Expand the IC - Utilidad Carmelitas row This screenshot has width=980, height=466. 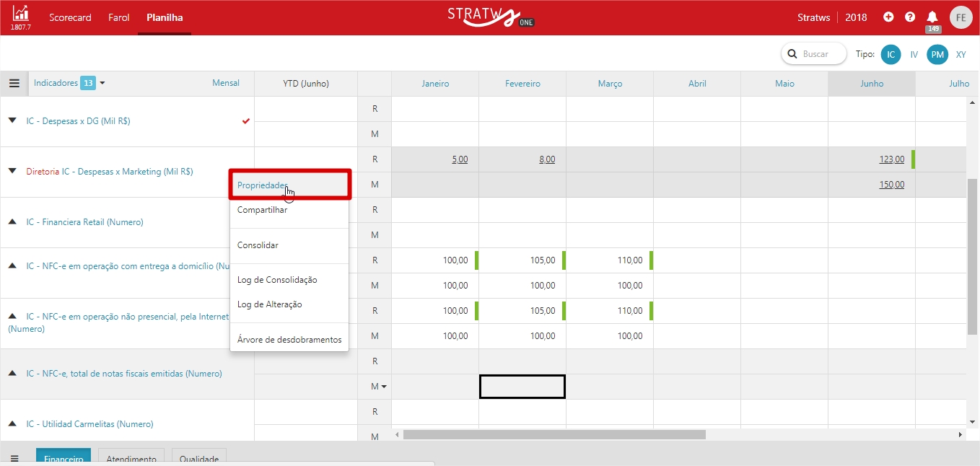coord(12,423)
